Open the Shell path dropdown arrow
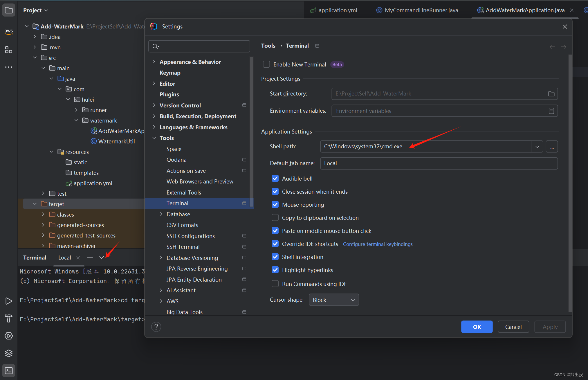The height and width of the screenshot is (380, 588). (x=537, y=147)
